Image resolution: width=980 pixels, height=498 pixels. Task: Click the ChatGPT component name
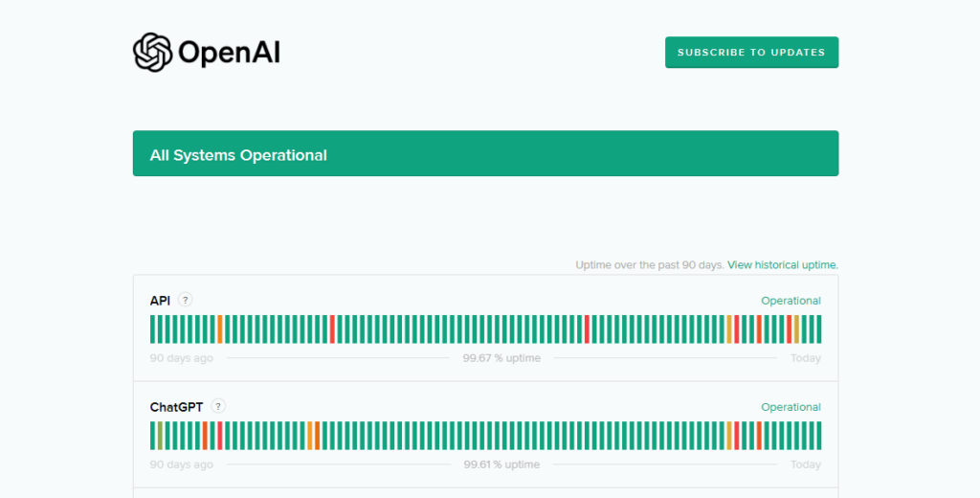click(x=176, y=407)
